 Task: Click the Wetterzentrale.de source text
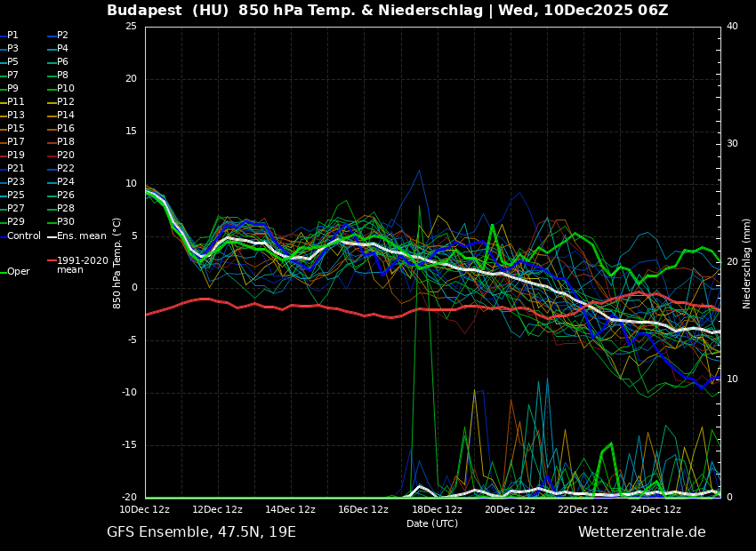click(x=641, y=532)
